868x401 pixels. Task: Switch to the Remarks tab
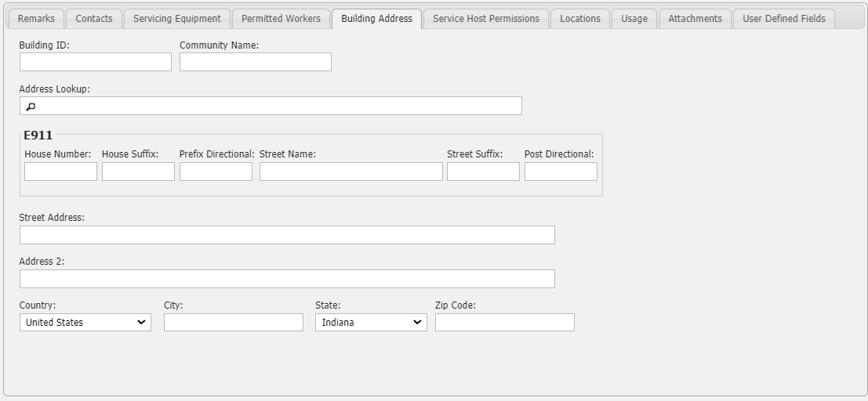tap(36, 19)
